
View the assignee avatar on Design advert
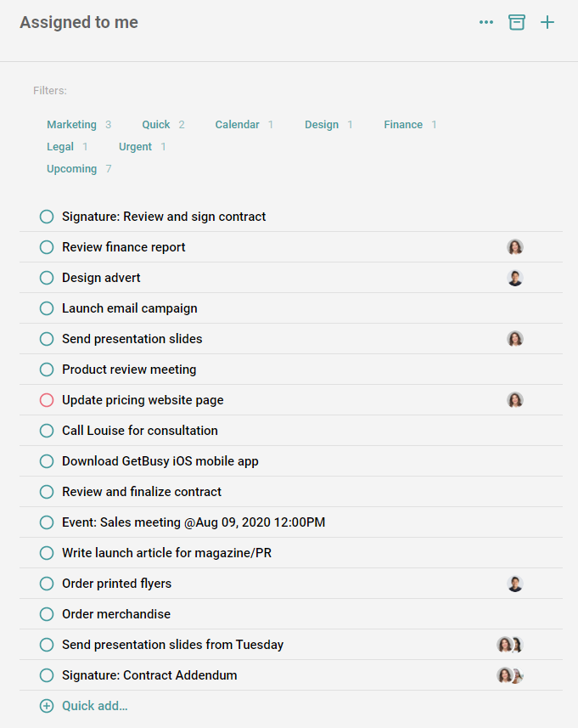coord(515,277)
